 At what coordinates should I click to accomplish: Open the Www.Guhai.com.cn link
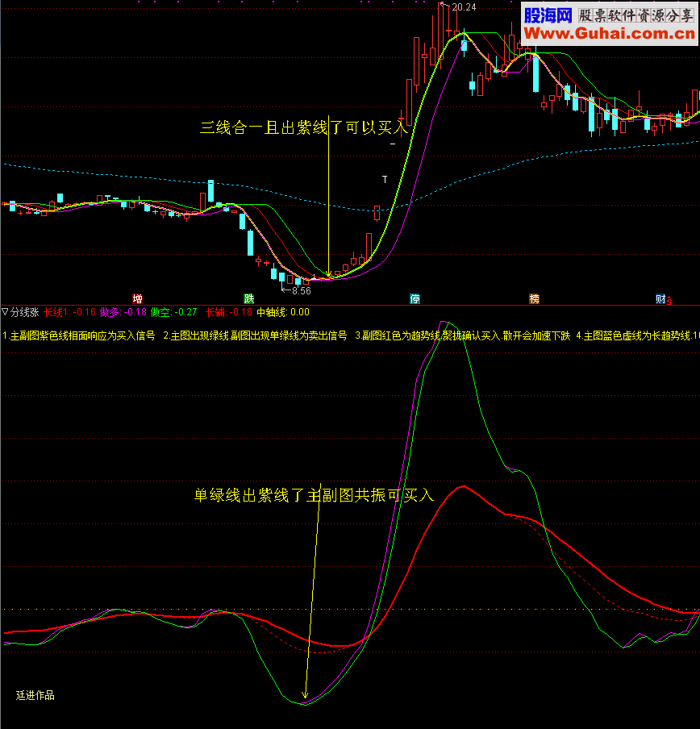click(610, 33)
